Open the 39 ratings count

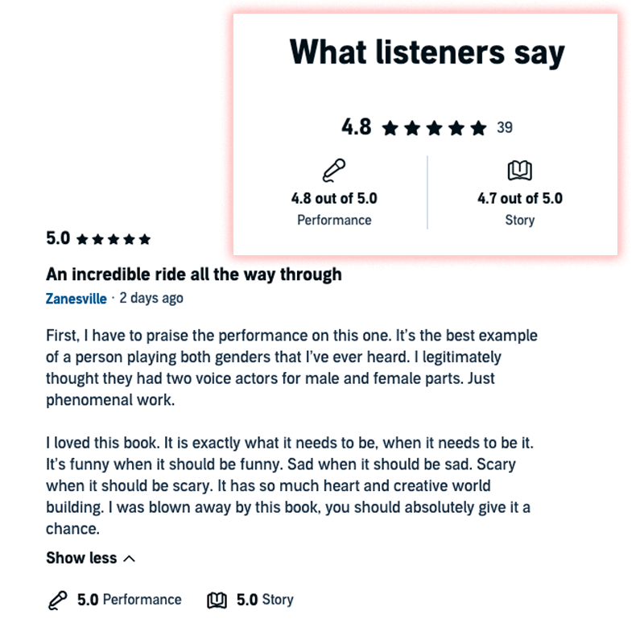[505, 127]
